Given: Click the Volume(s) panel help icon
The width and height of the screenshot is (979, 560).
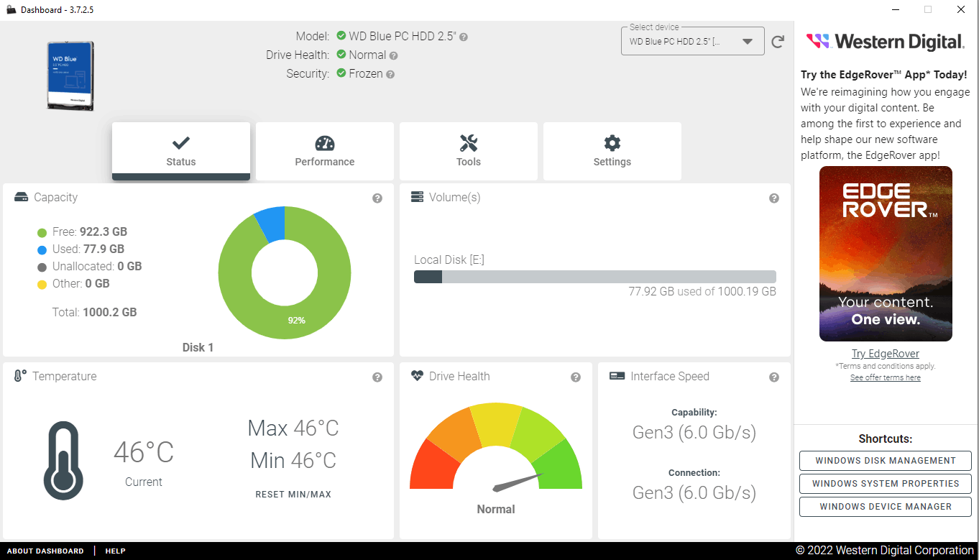Looking at the screenshot, I should pyautogui.click(x=774, y=198).
